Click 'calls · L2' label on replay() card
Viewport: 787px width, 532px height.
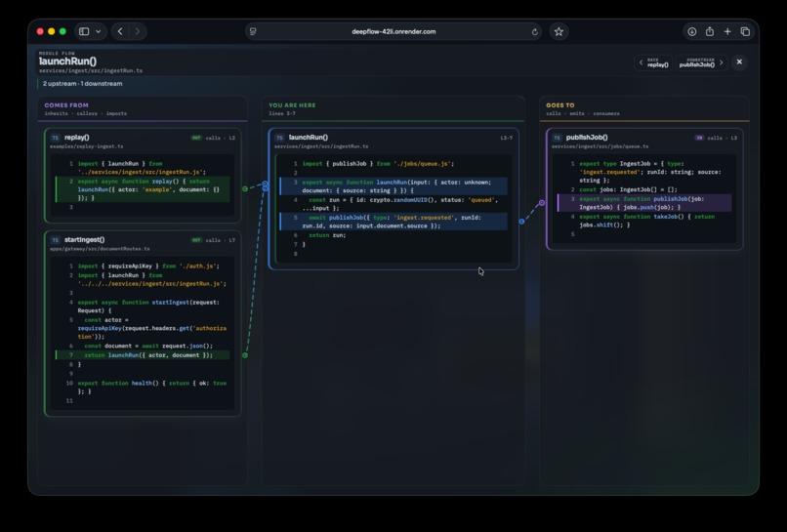pyautogui.click(x=220, y=138)
